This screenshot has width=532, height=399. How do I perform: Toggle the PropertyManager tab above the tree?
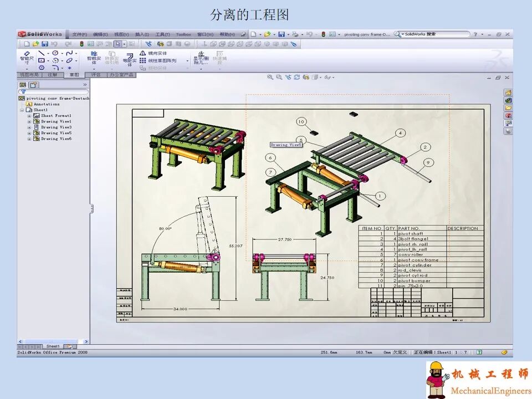(33, 85)
